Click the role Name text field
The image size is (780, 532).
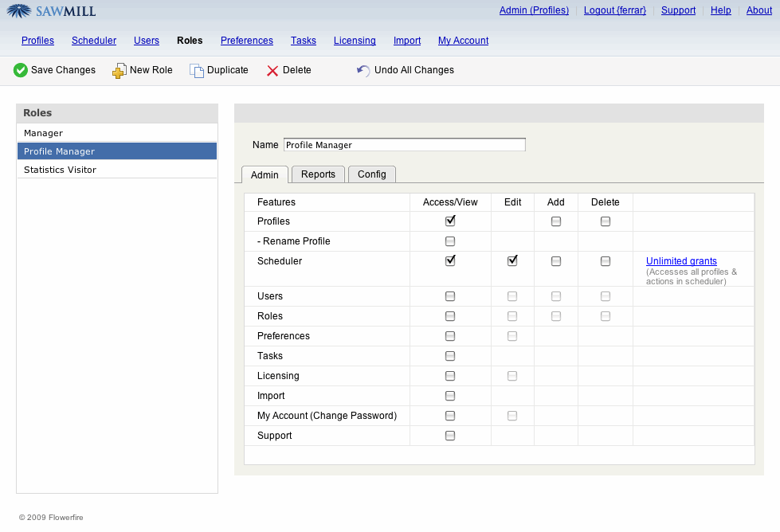404,145
